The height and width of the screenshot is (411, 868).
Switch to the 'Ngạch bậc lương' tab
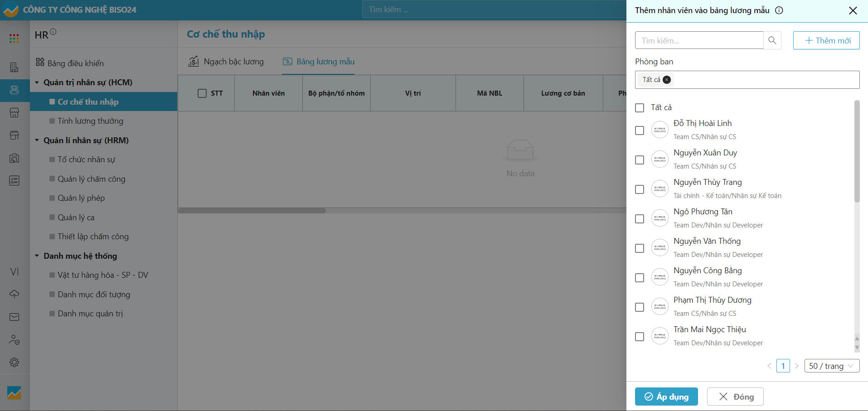pos(226,62)
